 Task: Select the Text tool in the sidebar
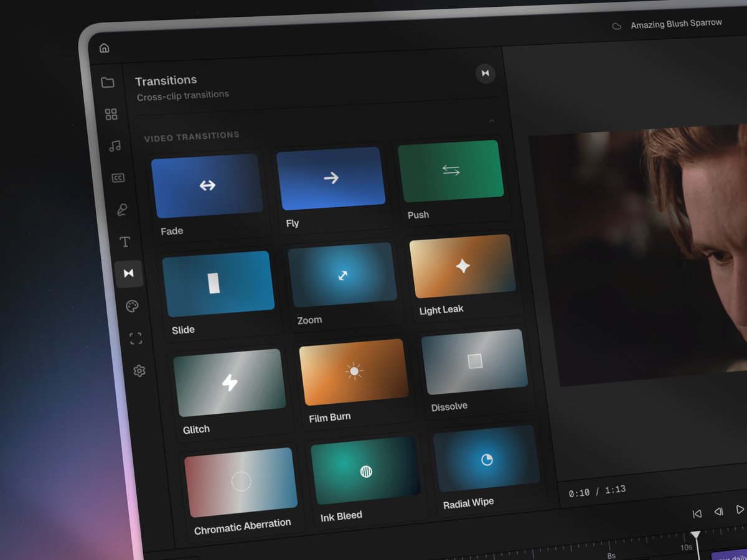pyautogui.click(x=125, y=242)
